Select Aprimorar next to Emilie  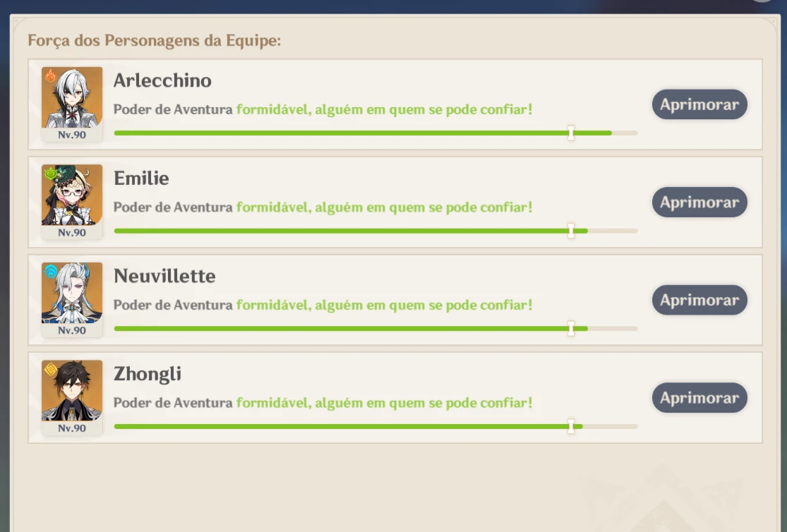pos(699,202)
